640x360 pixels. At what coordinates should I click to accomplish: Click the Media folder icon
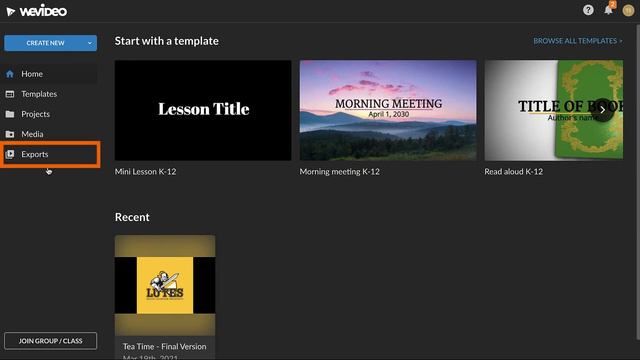pyautogui.click(x=10, y=134)
